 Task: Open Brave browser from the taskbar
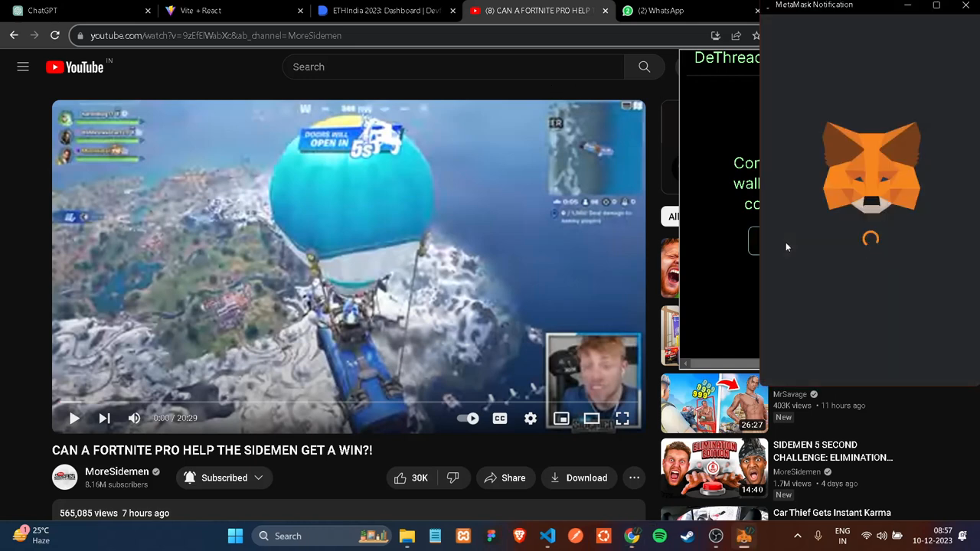(x=520, y=536)
